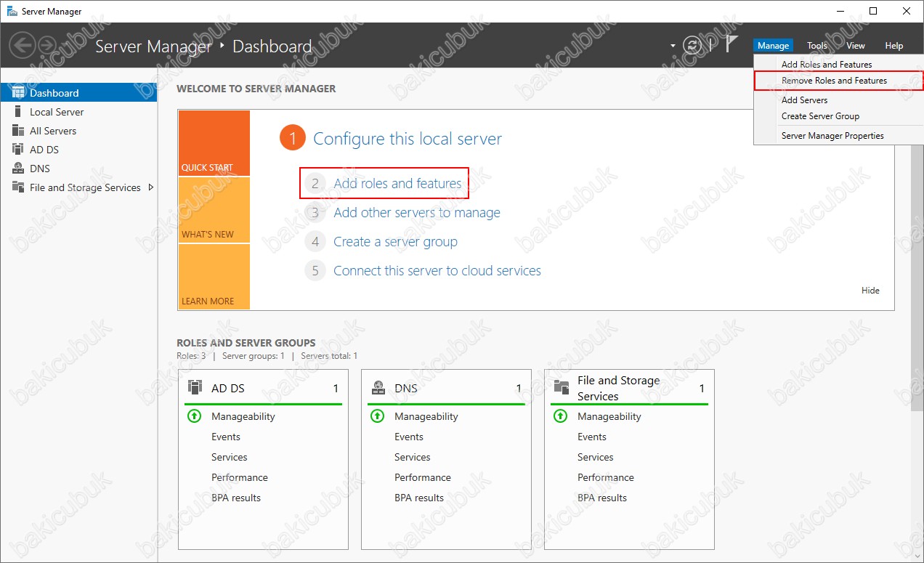The height and width of the screenshot is (563, 924).
Task: Hide the welcome tile
Action: pyautogui.click(x=870, y=291)
